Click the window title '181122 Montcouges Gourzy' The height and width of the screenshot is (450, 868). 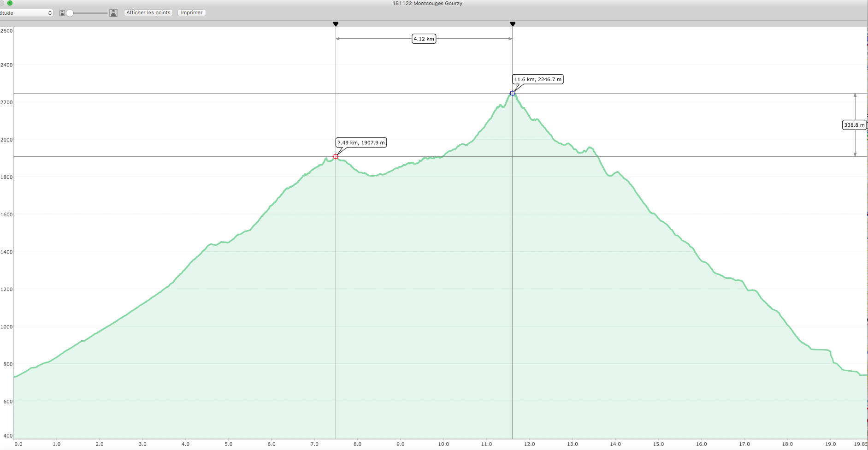[x=427, y=3]
